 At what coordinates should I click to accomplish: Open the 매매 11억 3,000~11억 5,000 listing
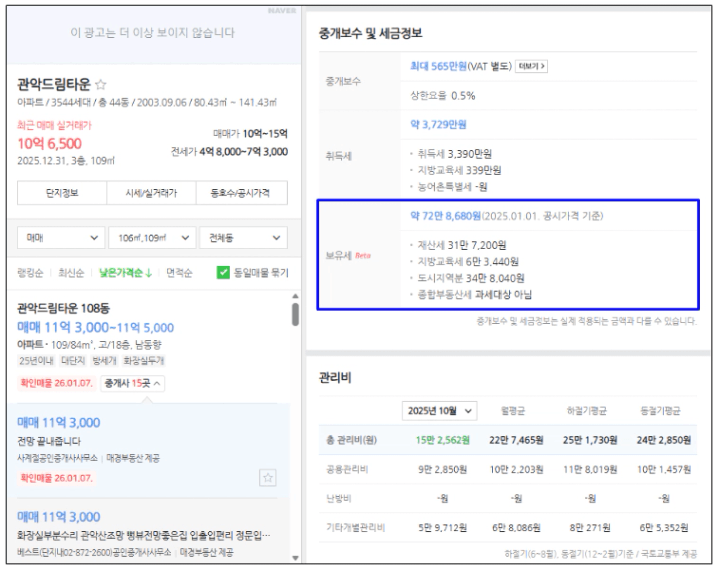(x=95, y=327)
